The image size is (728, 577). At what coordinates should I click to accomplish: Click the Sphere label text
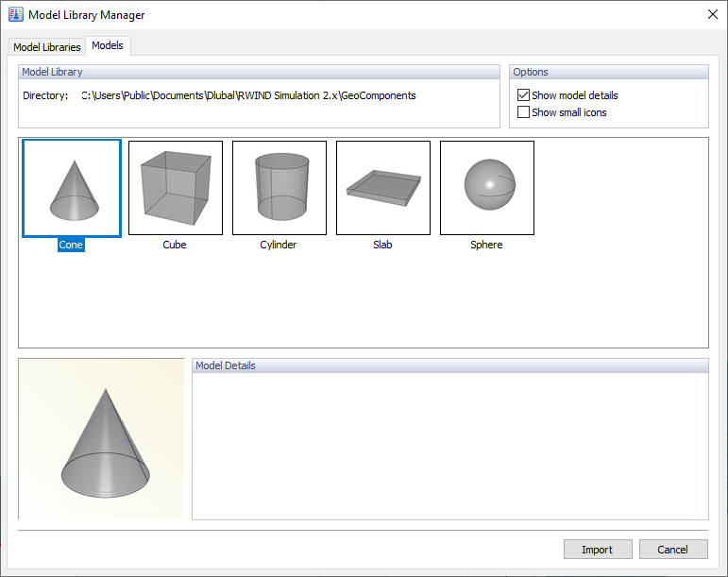point(486,245)
